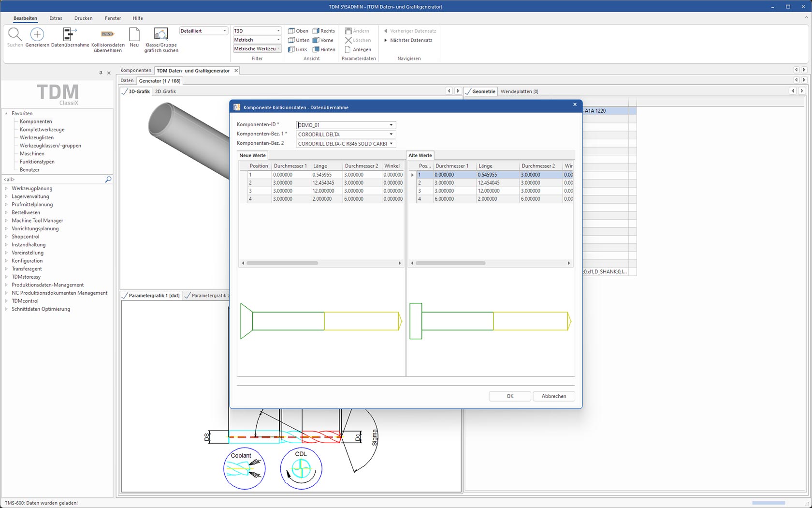Image resolution: width=812 pixels, height=508 pixels.
Task: Expand the Konfiguration tree node
Action: (x=6, y=261)
